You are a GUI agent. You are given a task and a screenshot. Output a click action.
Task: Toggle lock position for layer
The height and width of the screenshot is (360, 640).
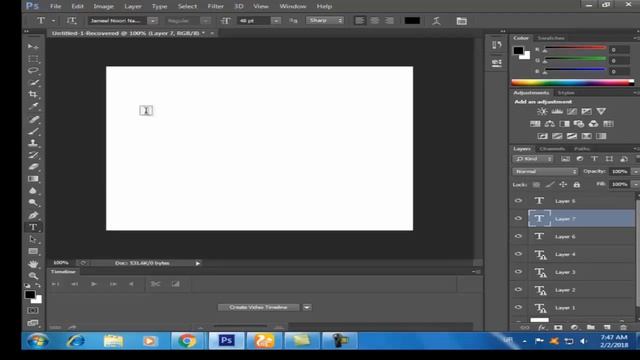(563, 184)
